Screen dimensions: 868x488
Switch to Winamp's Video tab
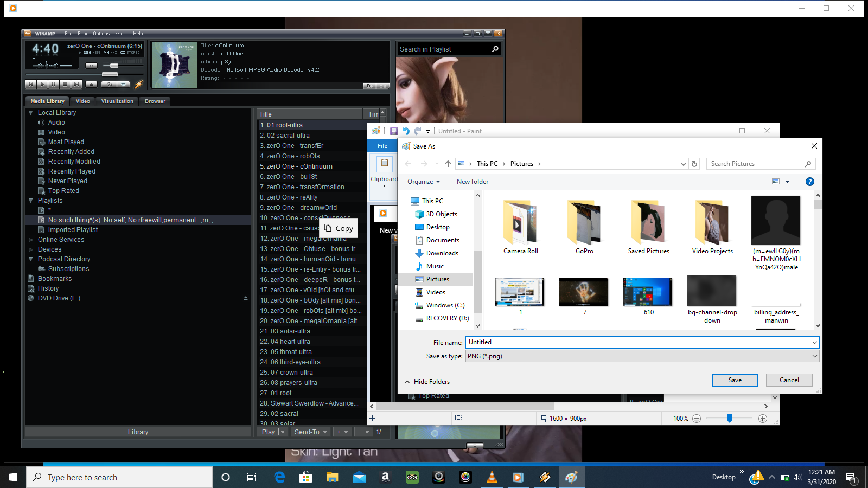pyautogui.click(x=83, y=101)
